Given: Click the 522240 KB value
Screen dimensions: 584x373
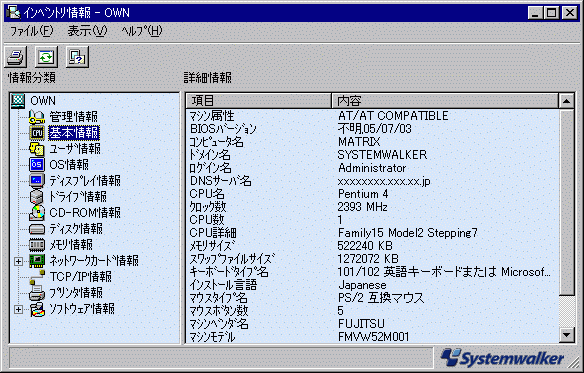Looking at the screenshot, I should click(365, 246).
